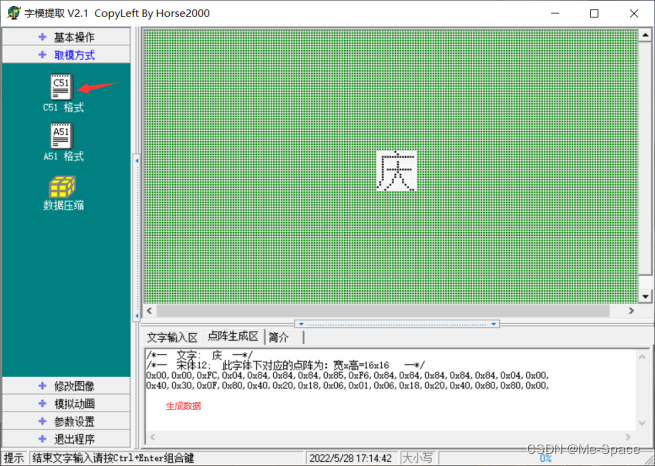Minimize the 字模提取 window

coord(555,13)
